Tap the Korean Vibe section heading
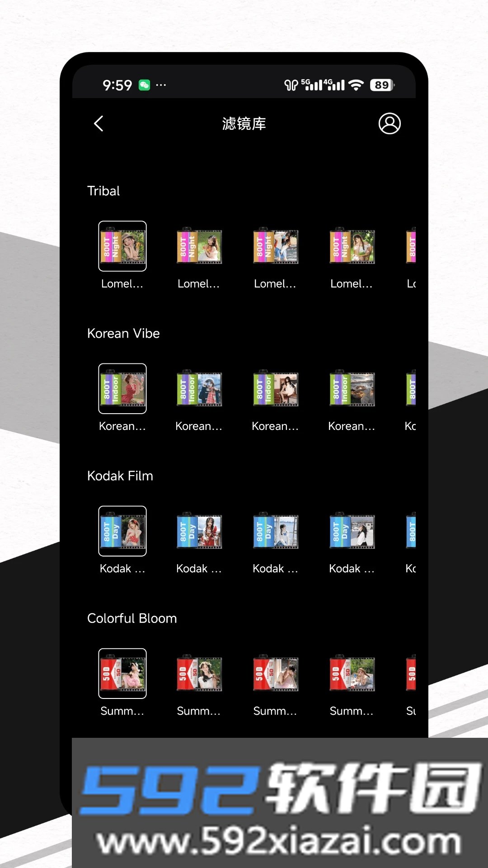Viewport: 488px width, 868px height. pos(123,333)
